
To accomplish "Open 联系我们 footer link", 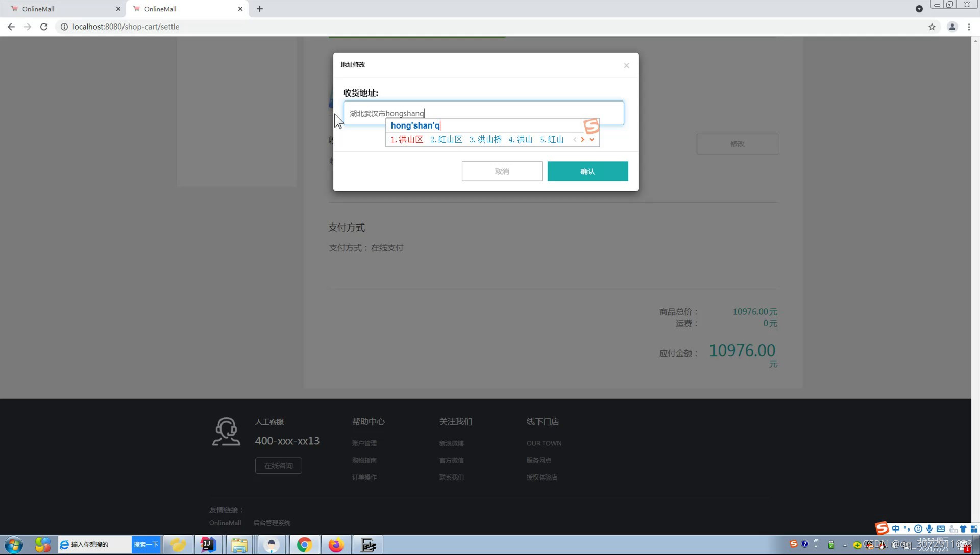I will tap(451, 477).
